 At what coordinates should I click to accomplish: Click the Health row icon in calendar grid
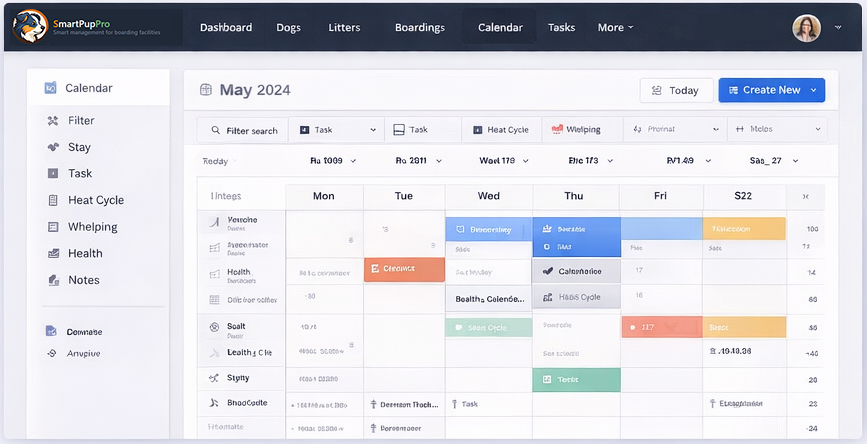tap(215, 274)
